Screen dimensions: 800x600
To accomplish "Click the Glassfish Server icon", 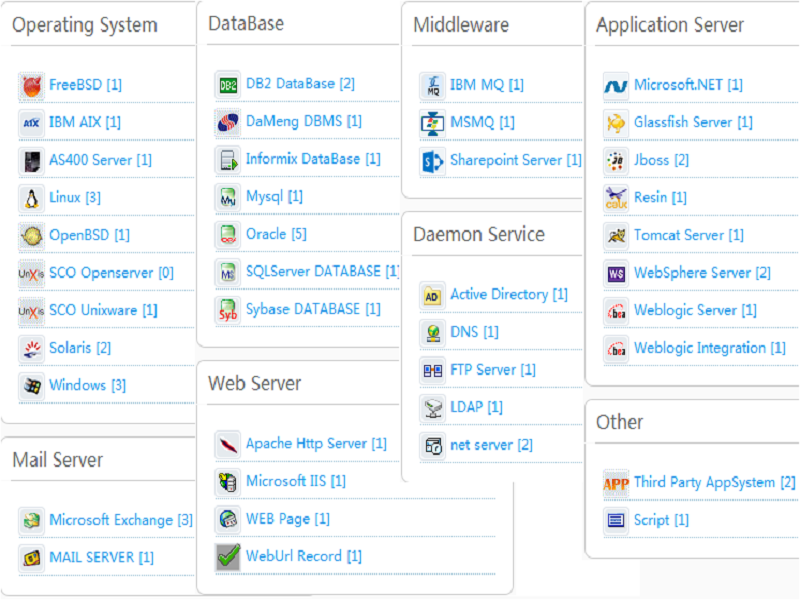I will 616,123.
